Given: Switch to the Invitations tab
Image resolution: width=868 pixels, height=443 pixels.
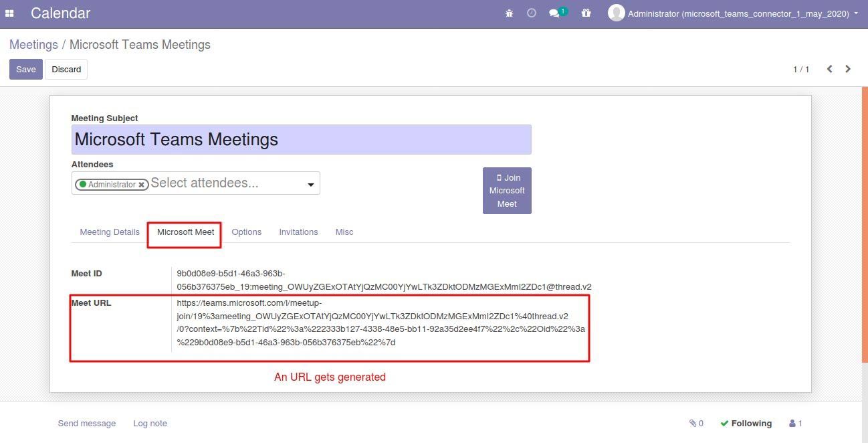Looking at the screenshot, I should pos(298,232).
